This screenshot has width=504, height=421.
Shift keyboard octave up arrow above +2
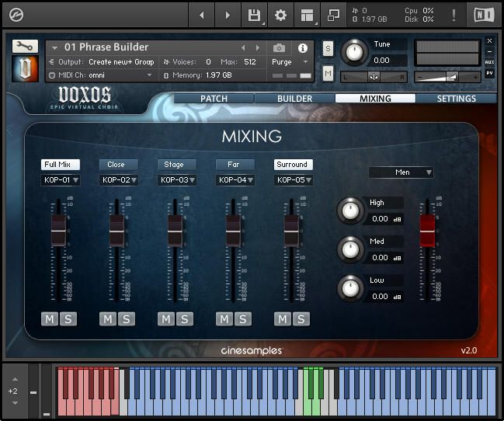(15, 379)
